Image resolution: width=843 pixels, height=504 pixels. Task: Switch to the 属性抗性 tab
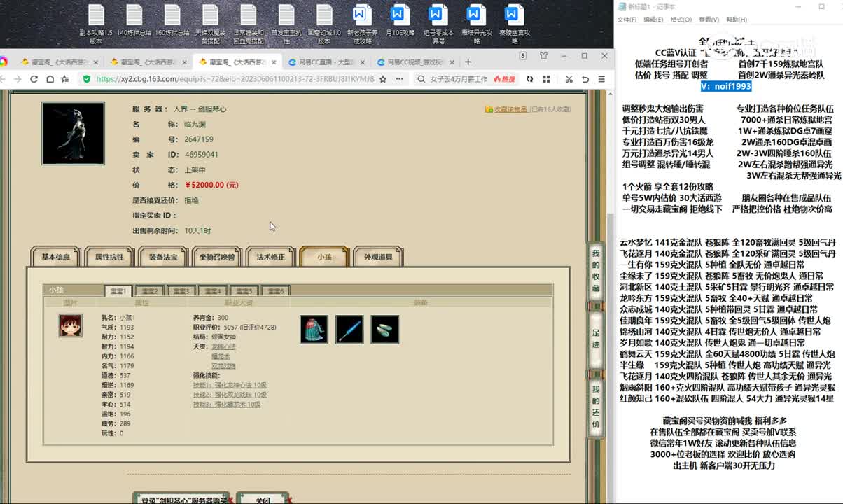pos(109,257)
